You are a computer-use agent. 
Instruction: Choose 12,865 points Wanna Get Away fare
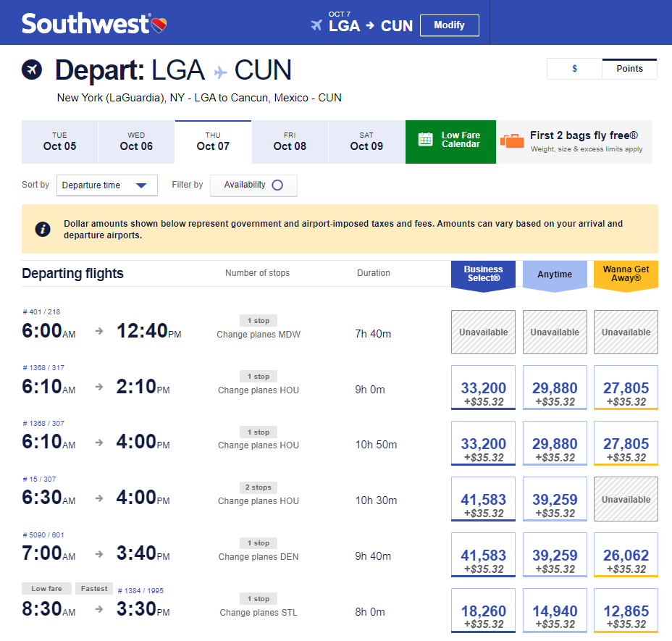[626, 616]
